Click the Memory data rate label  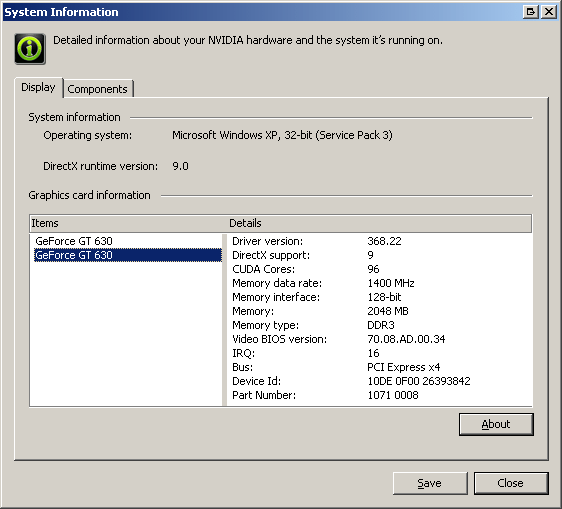coord(277,283)
